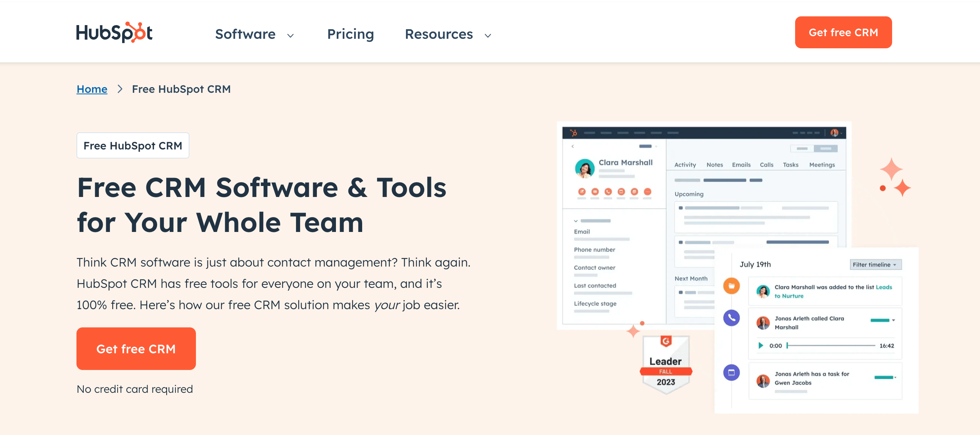Click the July 19th timeline date

click(755, 264)
